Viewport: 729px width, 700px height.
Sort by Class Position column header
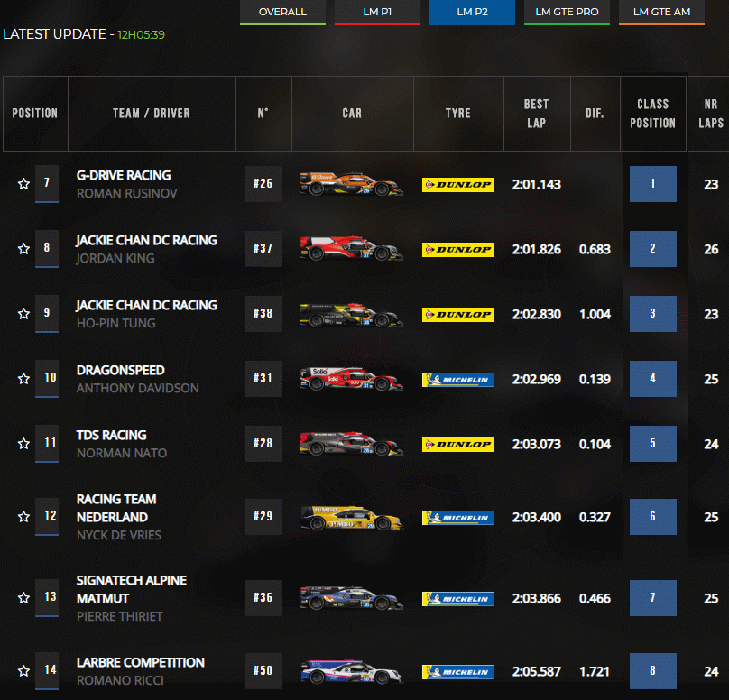652,114
